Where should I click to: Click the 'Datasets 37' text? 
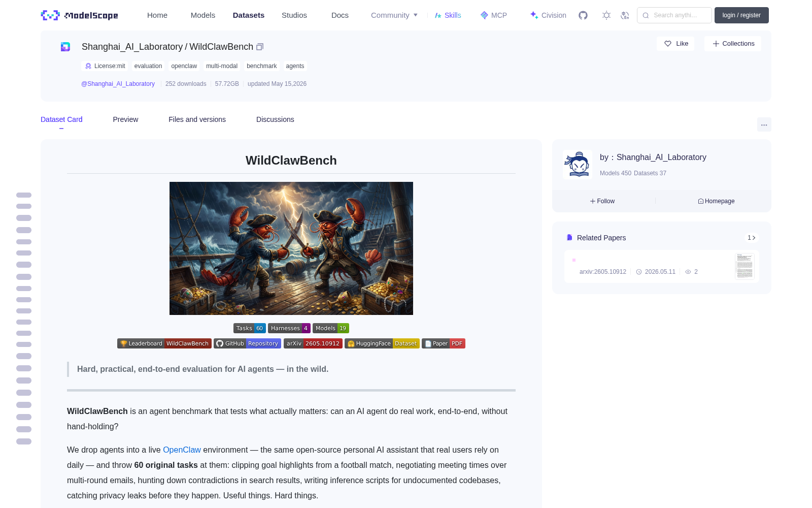tap(650, 173)
